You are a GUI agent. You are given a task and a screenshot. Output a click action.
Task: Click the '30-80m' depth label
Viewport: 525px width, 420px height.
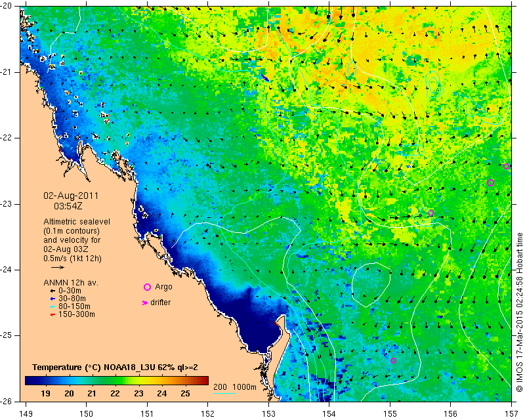coord(72,299)
